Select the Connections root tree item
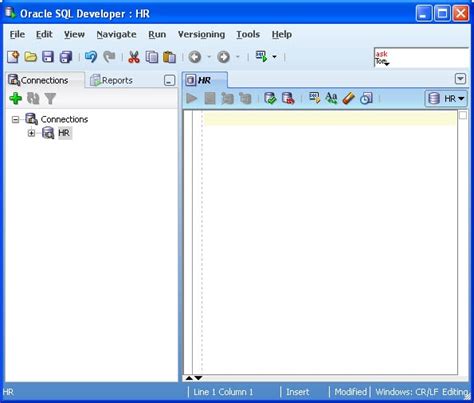This screenshot has height=403, width=474. coord(64,119)
